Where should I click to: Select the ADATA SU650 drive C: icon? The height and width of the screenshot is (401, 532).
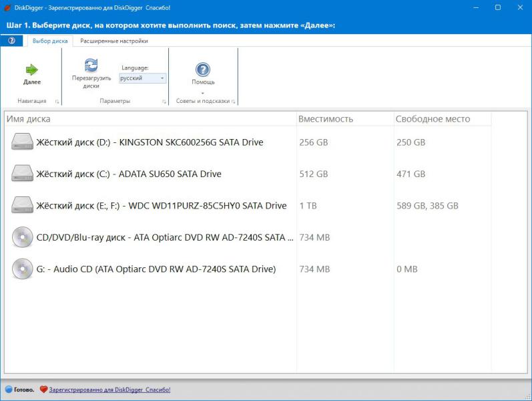point(22,174)
